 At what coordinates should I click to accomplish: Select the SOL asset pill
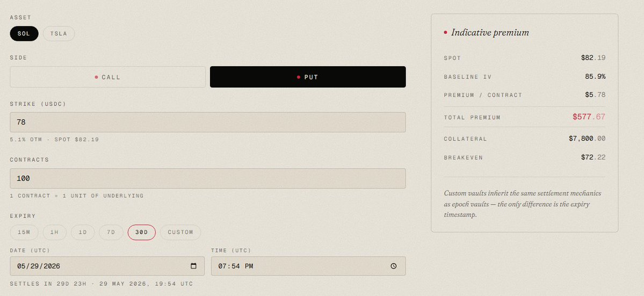[24, 34]
